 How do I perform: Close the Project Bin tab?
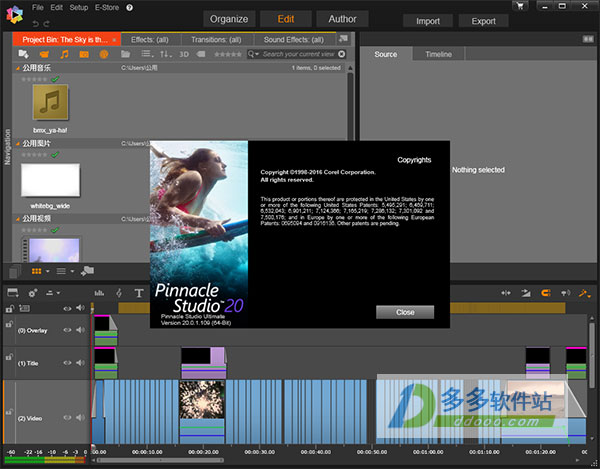pos(114,40)
